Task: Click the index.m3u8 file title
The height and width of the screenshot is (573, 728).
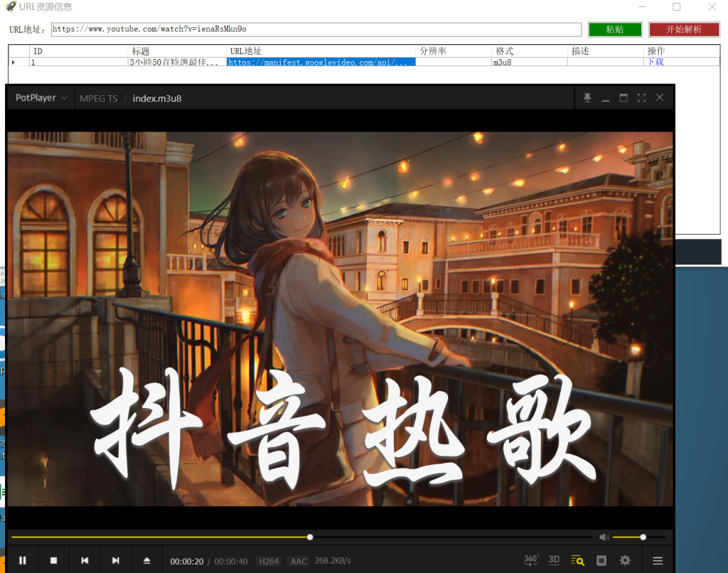Action: [157, 98]
